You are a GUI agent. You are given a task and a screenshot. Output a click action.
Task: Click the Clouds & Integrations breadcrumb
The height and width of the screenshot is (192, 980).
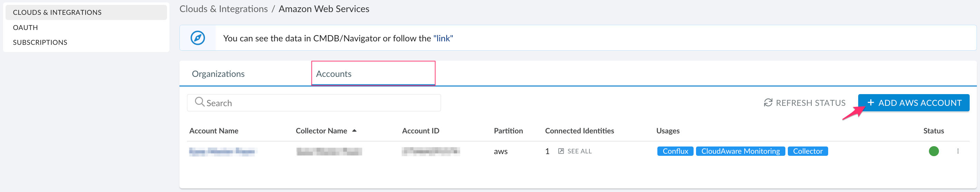pos(223,9)
